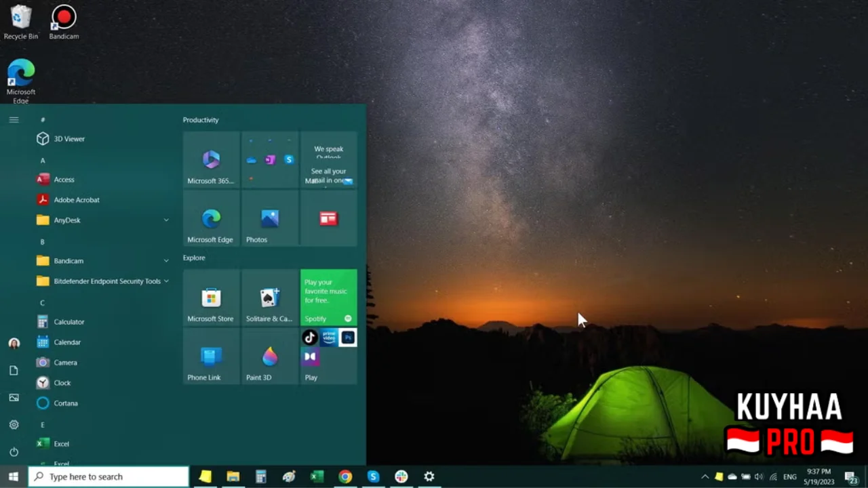Screen dimensions: 868x488
Task: Click the # heading in app list
Action: pyautogui.click(x=43, y=120)
